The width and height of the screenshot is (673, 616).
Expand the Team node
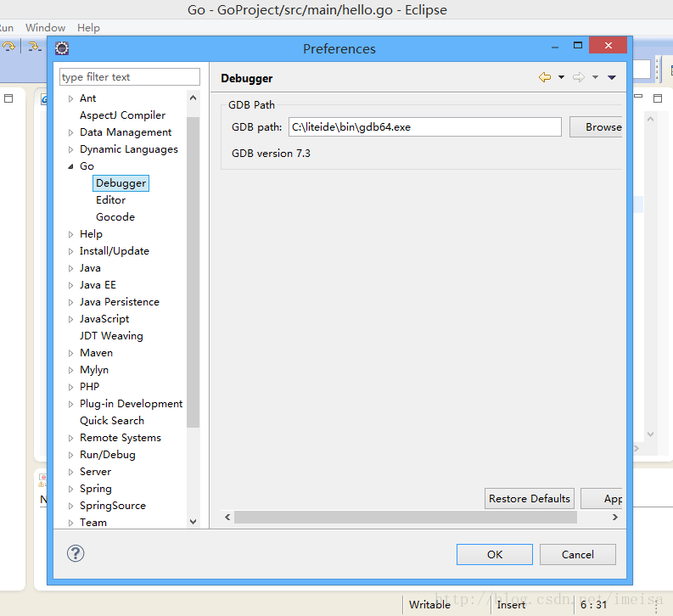(x=70, y=523)
